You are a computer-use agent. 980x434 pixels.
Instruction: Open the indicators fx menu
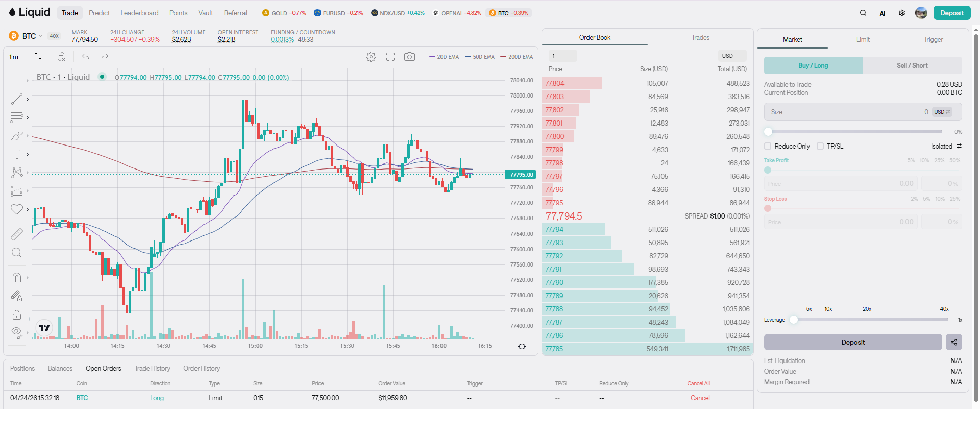tap(62, 57)
